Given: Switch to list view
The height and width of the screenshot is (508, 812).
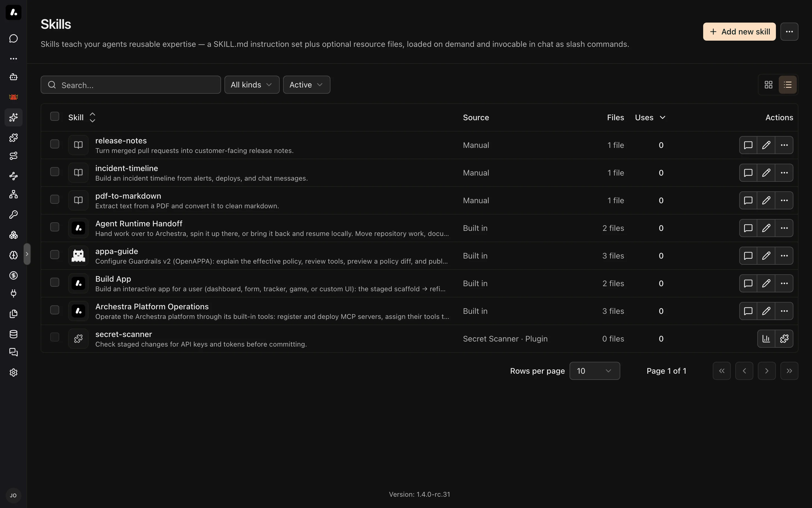Looking at the screenshot, I should point(787,85).
